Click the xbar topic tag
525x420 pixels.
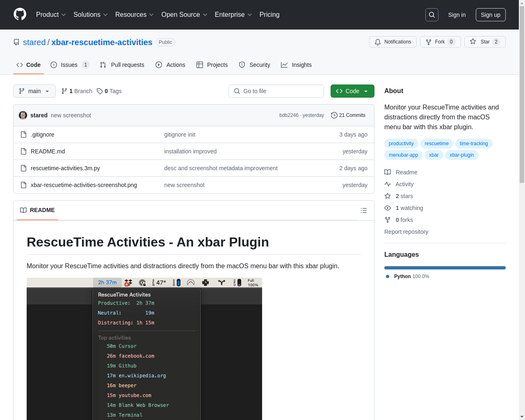point(434,155)
